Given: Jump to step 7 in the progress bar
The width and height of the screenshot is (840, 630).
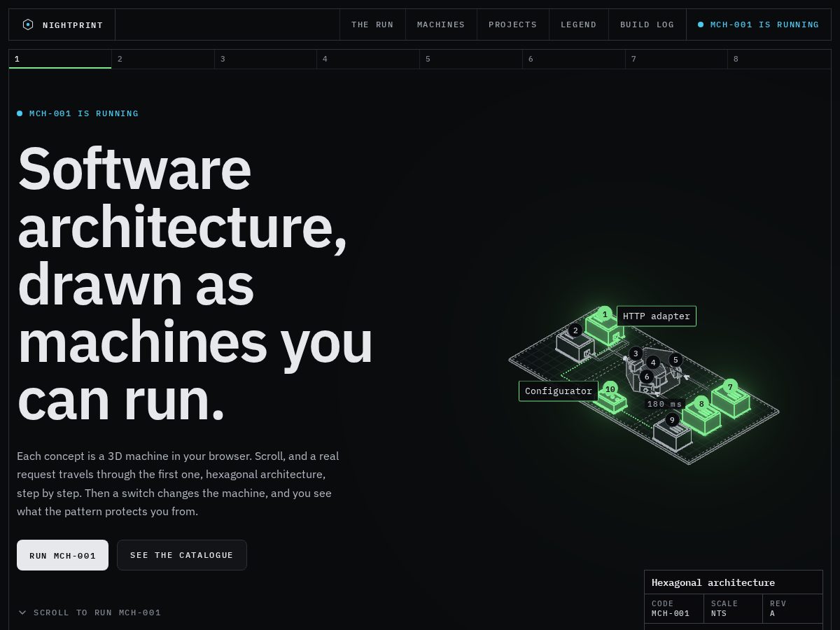Looking at the screenshot, I should (x=676, y=59).
